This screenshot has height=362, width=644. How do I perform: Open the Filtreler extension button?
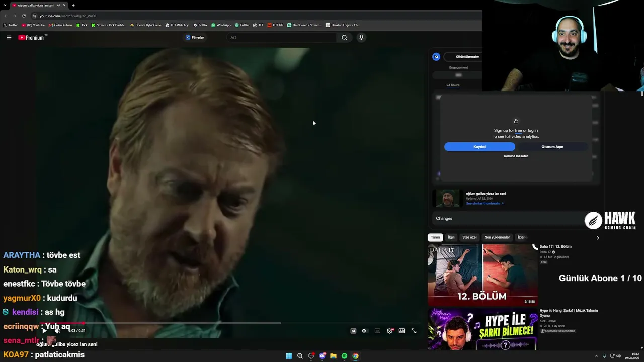coord(195,37)
